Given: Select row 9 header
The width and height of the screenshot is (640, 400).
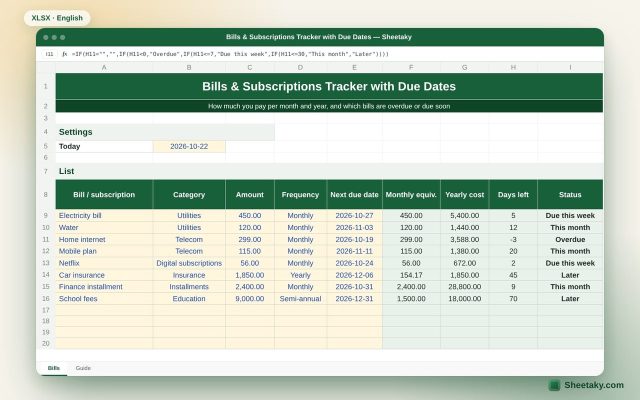Looking at the screenshot, I should 46,216.
